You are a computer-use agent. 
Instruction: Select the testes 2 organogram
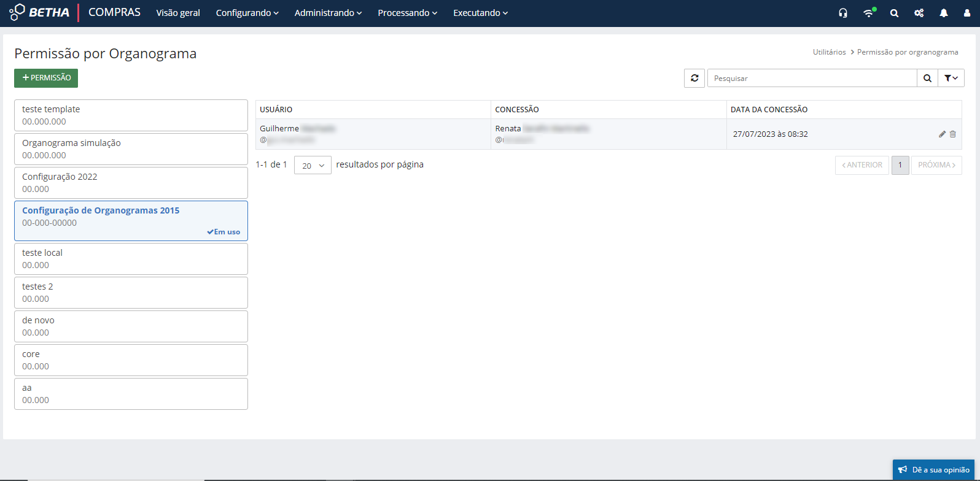click(131, 293)
